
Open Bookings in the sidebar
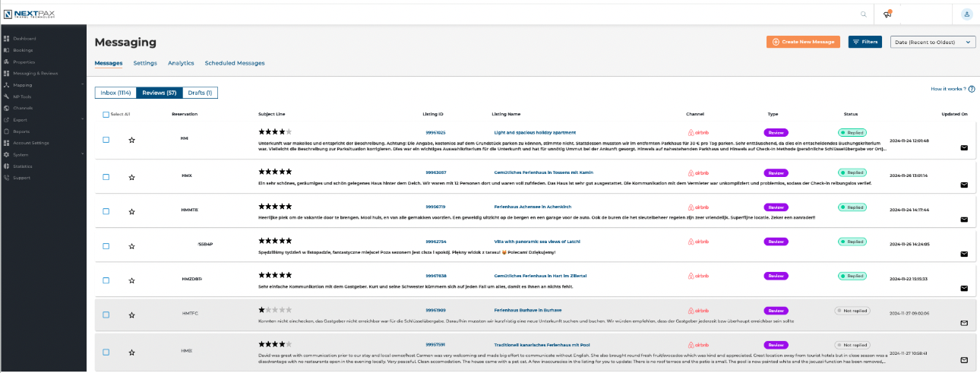(23, 50)
